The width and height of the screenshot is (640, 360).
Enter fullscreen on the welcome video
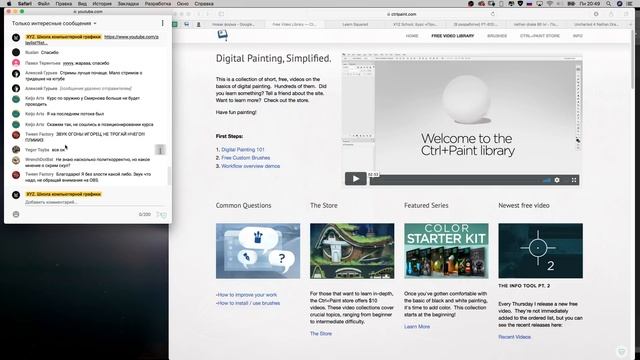click(x=573, y=180)
